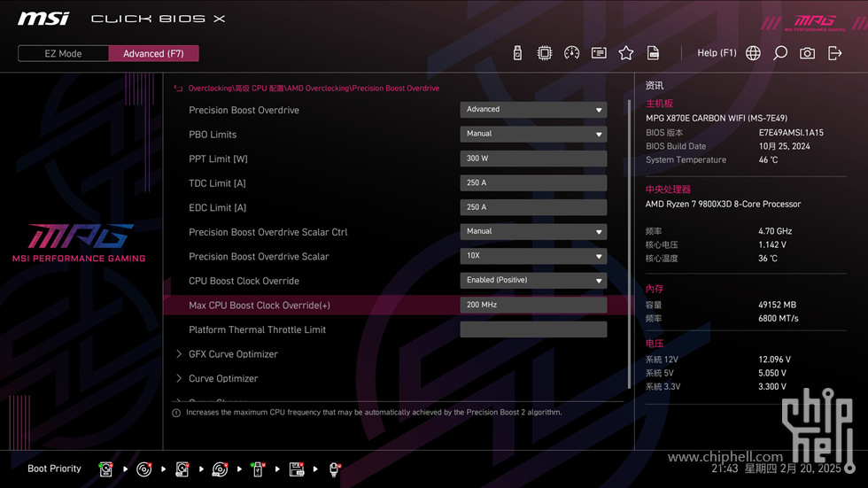Select the EDC Limit [A] label
868x488 pixels.
(x=218, y=207)
